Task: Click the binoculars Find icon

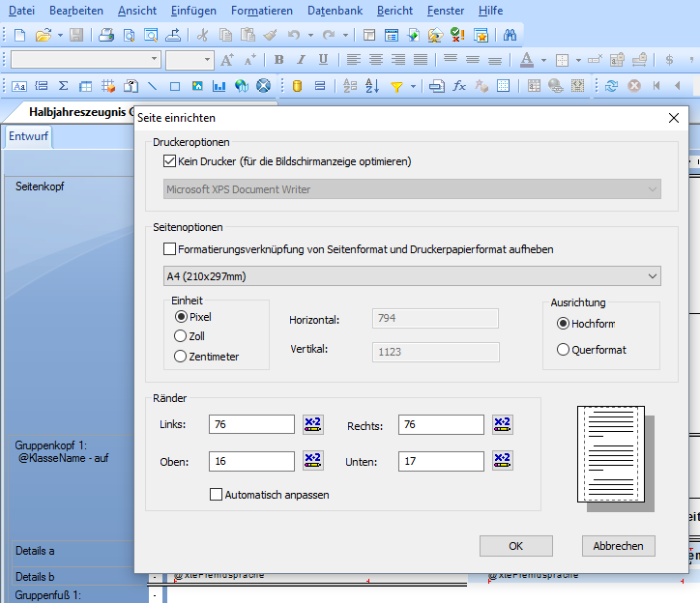Action: [x=510, y=35]
